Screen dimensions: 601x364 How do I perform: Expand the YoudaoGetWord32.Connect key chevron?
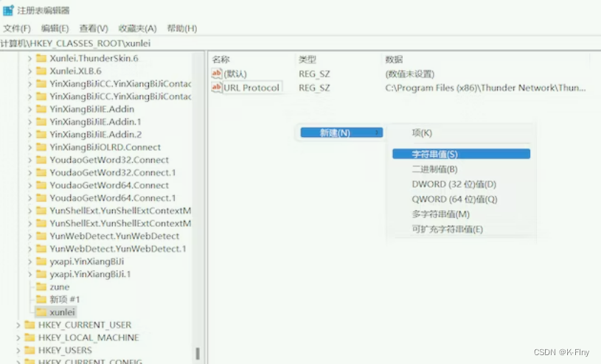(x=30, y=160)
